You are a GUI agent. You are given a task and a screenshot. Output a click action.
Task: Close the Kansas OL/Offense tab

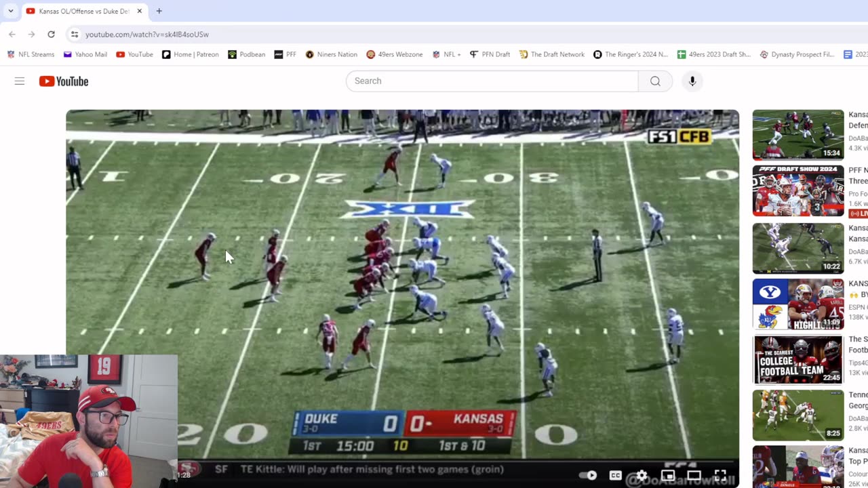pos(140,11)
